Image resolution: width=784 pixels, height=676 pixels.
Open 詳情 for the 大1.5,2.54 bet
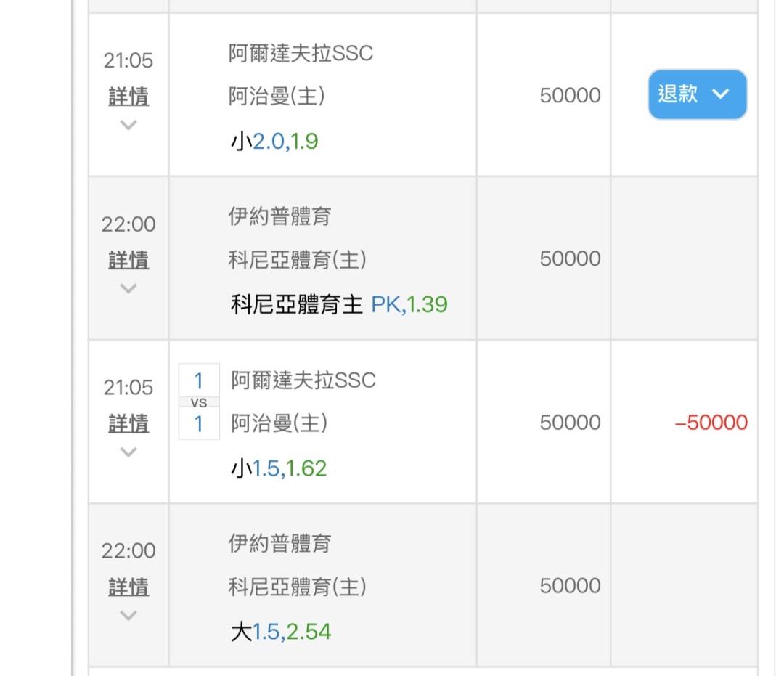[x=128, y=586]
